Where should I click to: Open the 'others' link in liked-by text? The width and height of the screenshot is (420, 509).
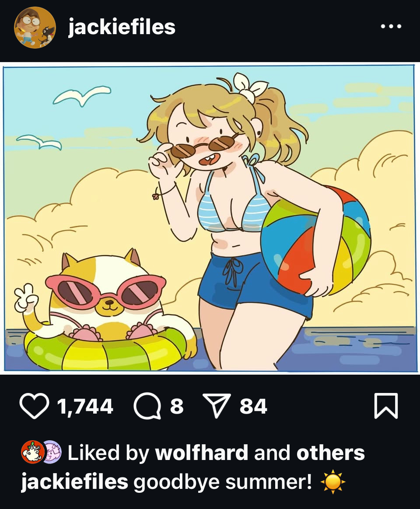pos(330,453)
